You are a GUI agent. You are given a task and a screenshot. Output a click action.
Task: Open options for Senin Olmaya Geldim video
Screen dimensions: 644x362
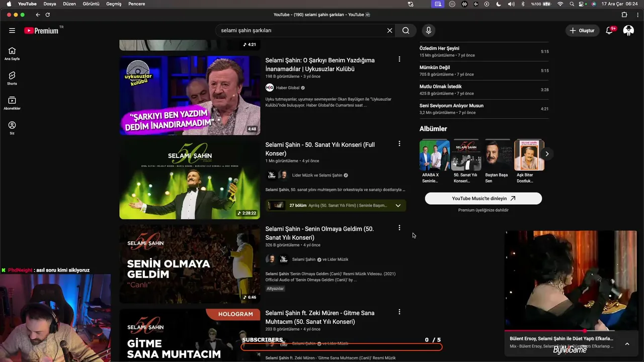point(399,228)
